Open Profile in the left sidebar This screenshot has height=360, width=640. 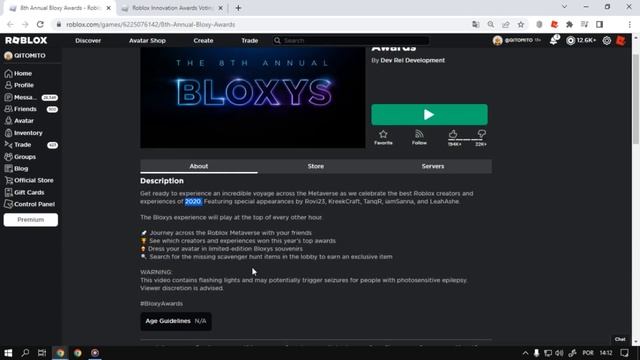19,85
